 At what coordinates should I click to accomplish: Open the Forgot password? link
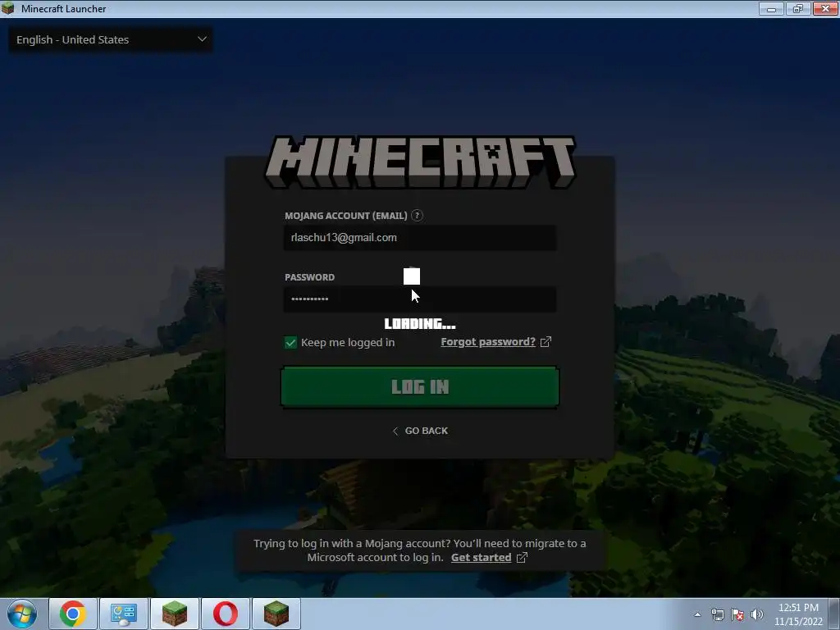click(488, 342)
